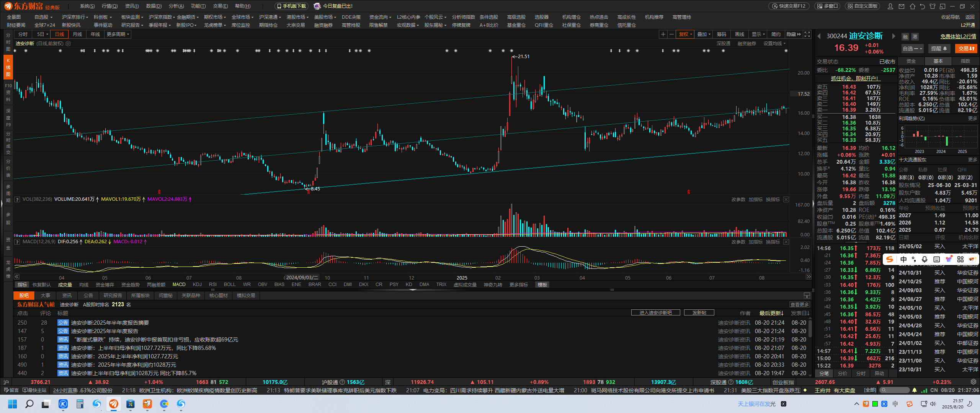Toggle 融 margin trading tag

pos(905,37)
